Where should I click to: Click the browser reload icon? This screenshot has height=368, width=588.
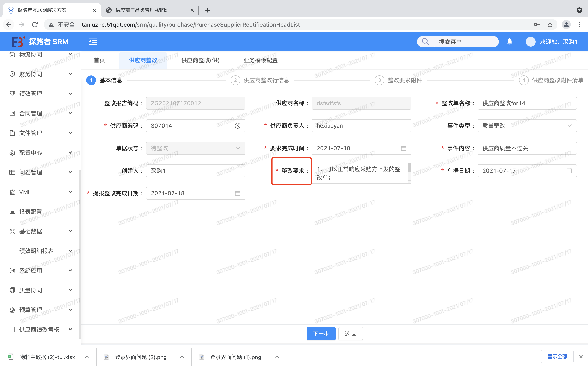pyautogui.click(x=35, y=25)
